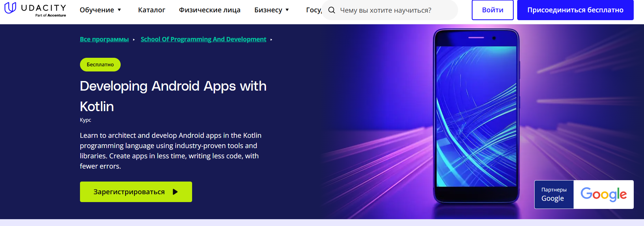The image size is (644, 226).
Task: Open the Физические лица menu item
Action: (210, 10)
